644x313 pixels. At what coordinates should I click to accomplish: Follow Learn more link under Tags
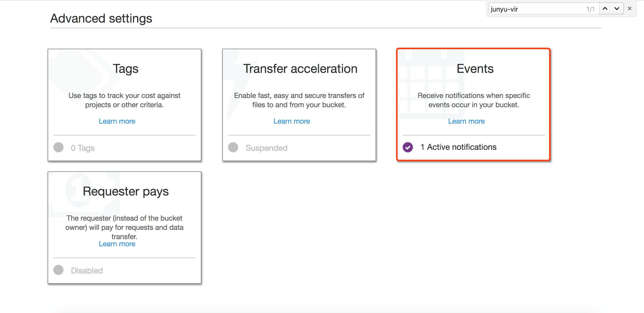(x=117, y=121)
